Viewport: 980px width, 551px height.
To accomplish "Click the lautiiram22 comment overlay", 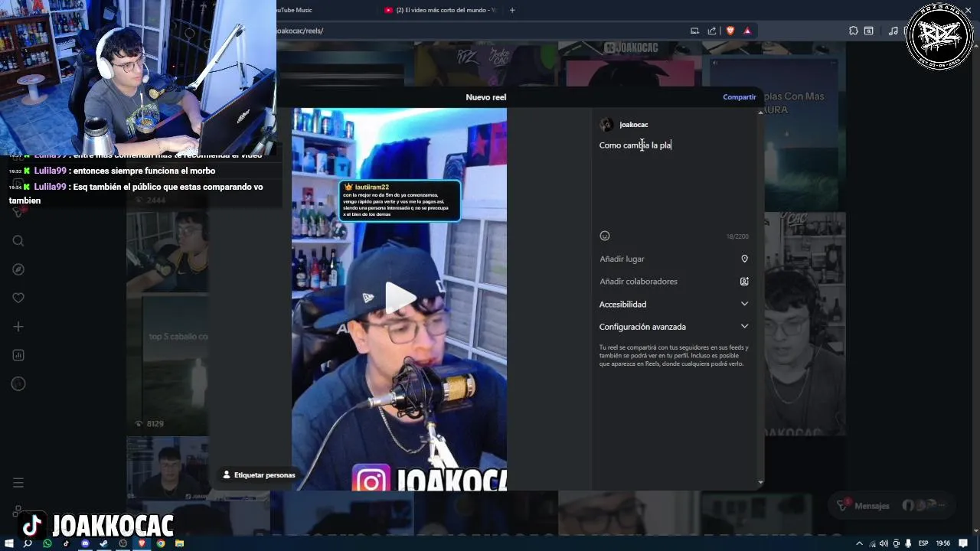I will click(400, 201).
